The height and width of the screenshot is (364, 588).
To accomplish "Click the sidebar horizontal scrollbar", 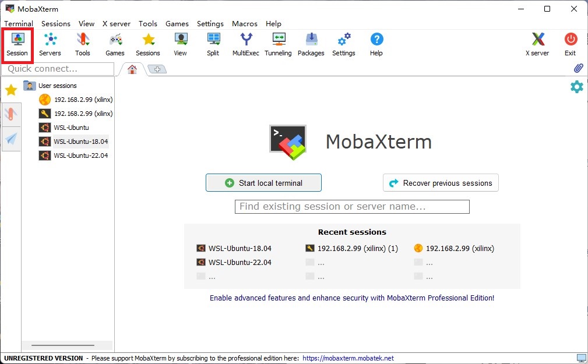I will [63, 345].
